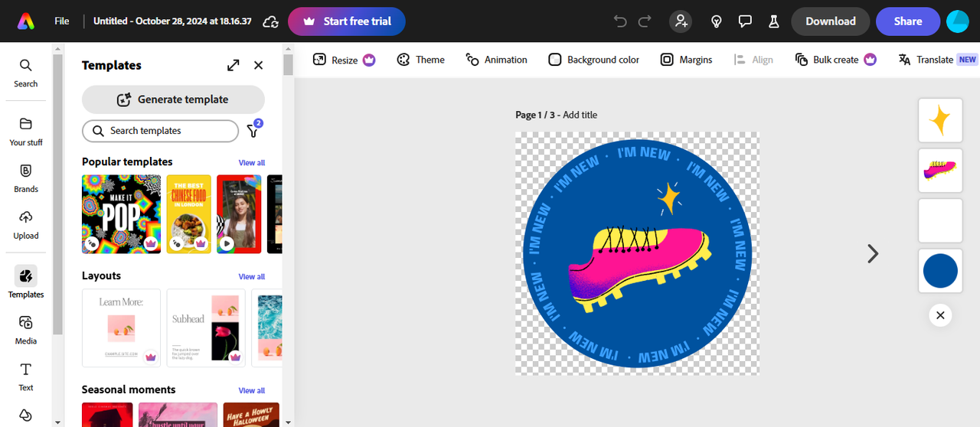Click Add title next to the page label
This screenshot has height=427, width=980.
click(580, 115)
